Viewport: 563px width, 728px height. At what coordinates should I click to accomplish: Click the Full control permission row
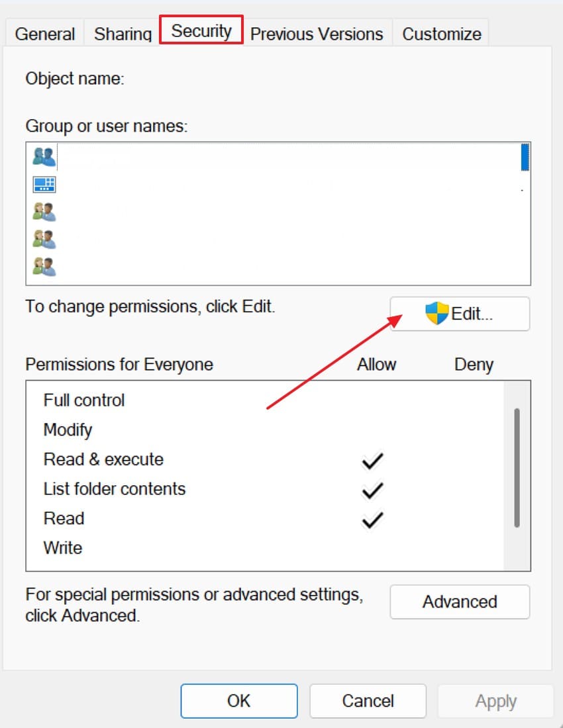pos(265,400)
